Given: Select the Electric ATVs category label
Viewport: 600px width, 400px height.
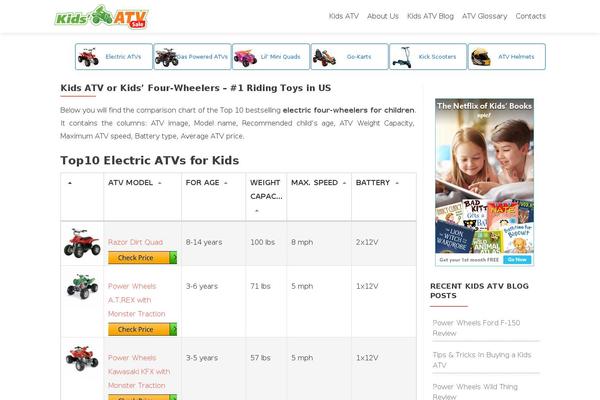Looking at the screenshot, I should point(123,57).
